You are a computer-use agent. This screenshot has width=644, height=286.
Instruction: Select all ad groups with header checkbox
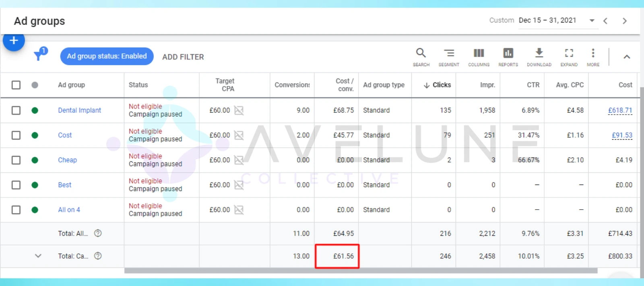[16, 85]
